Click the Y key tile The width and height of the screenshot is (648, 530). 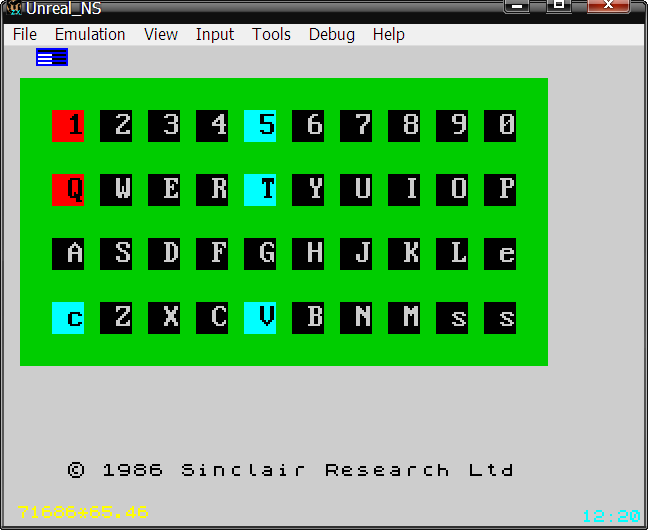pyautogui.click(x=308, y=190)
